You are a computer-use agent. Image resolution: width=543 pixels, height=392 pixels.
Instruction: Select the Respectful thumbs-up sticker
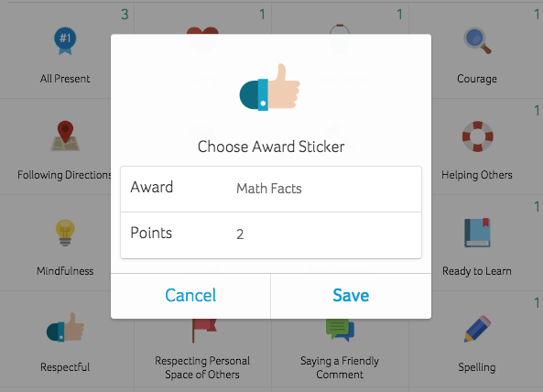coord(65,328)
